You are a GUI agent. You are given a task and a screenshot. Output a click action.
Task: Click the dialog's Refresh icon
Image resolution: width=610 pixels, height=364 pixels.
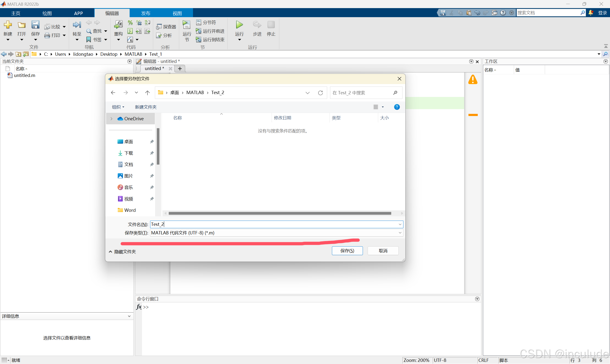[x=320, y=93]
